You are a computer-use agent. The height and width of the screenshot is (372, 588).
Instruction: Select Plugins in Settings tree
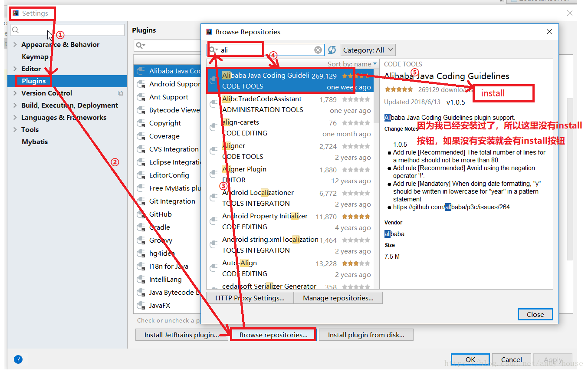(34, 81)
